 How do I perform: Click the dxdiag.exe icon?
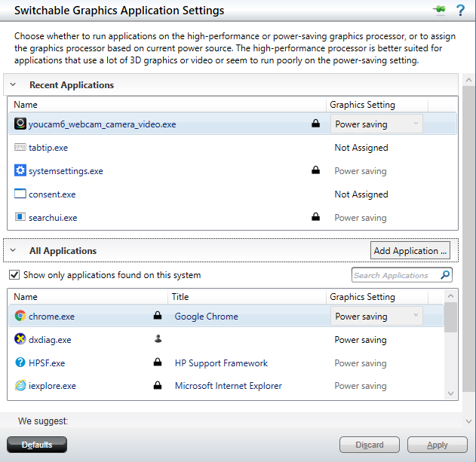coord(20,340)
